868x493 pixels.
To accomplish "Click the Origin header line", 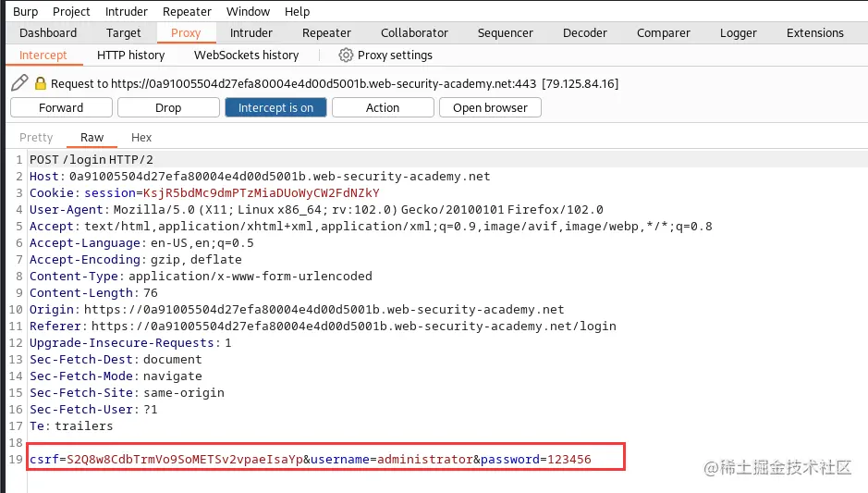I will [x=297, y=309].
